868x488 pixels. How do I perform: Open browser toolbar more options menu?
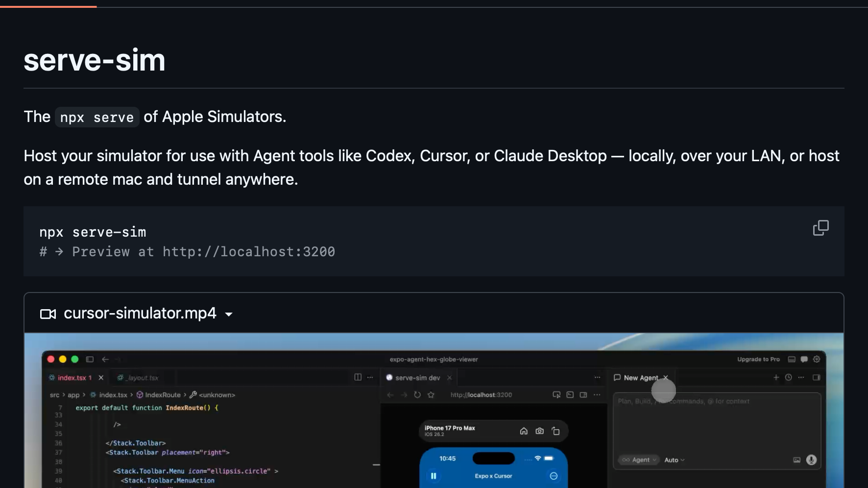(597, 395)
